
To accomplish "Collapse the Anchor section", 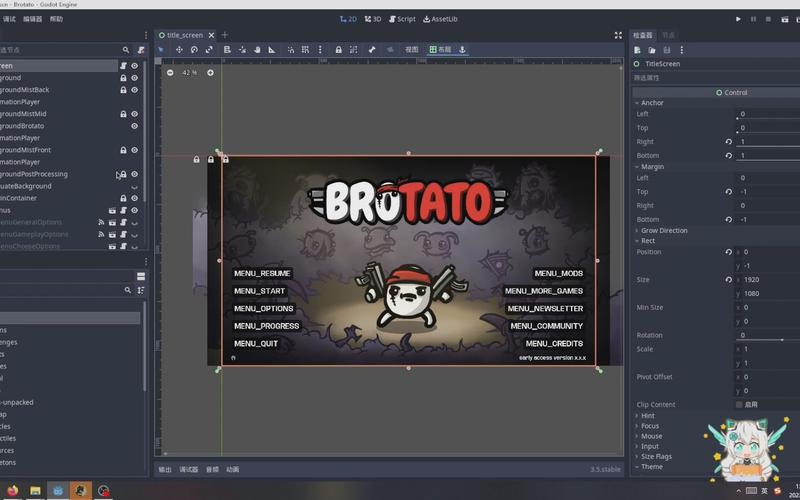I will point(648,103).
